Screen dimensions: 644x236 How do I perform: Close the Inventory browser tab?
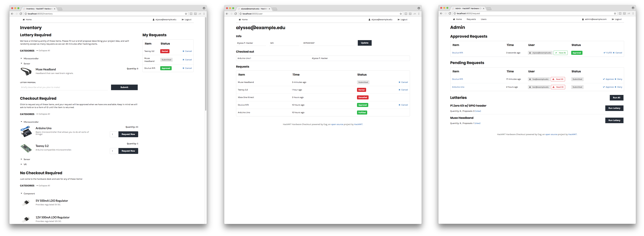point(54,9)
